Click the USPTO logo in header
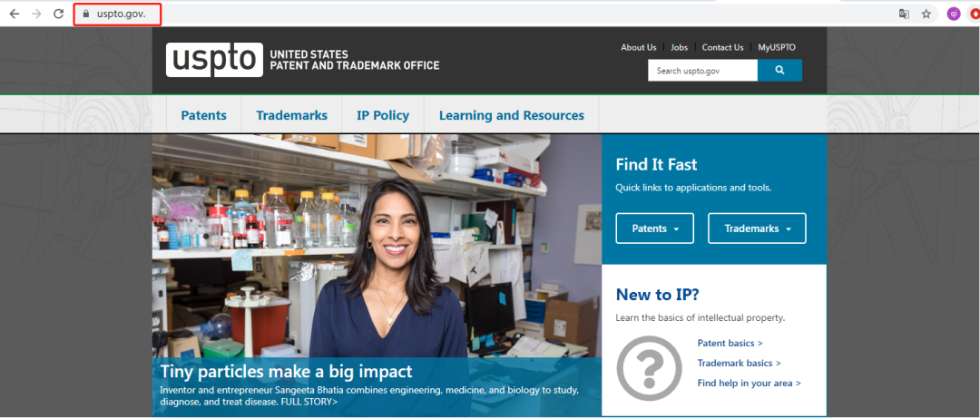 click(x=214, y=60)
